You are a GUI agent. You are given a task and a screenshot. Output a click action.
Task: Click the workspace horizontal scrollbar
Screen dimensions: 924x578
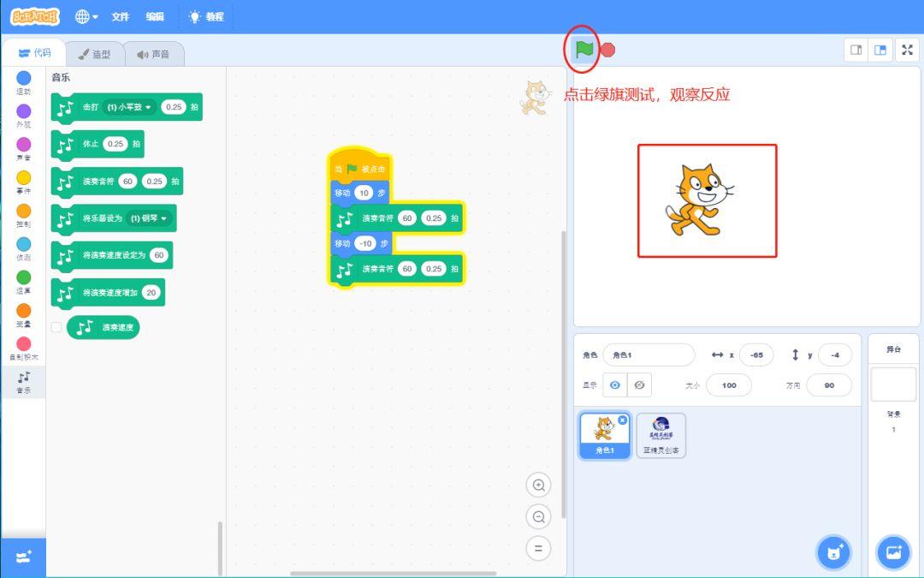[394, 573]
